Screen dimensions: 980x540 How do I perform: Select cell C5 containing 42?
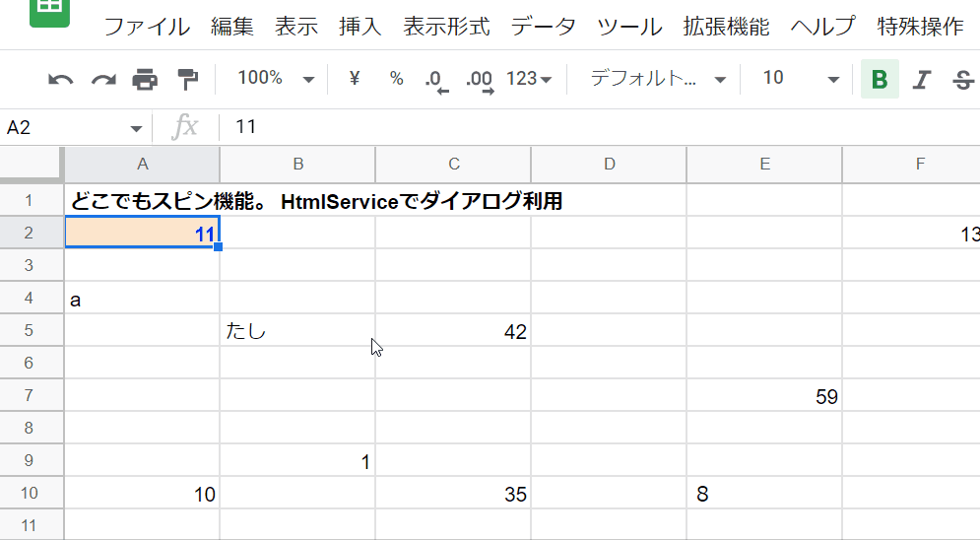click(x=454, y=330)
